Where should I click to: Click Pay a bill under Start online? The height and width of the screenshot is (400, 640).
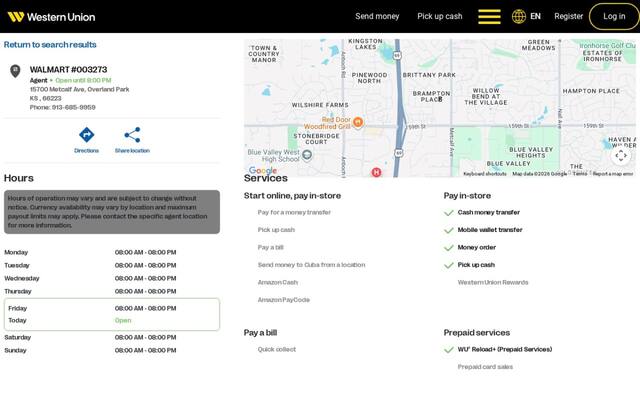[270, 247]
